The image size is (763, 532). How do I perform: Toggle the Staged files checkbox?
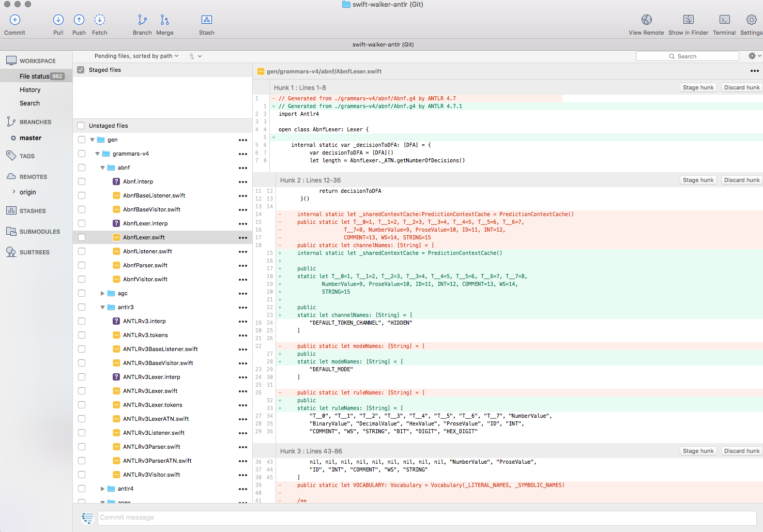[81, 69]
